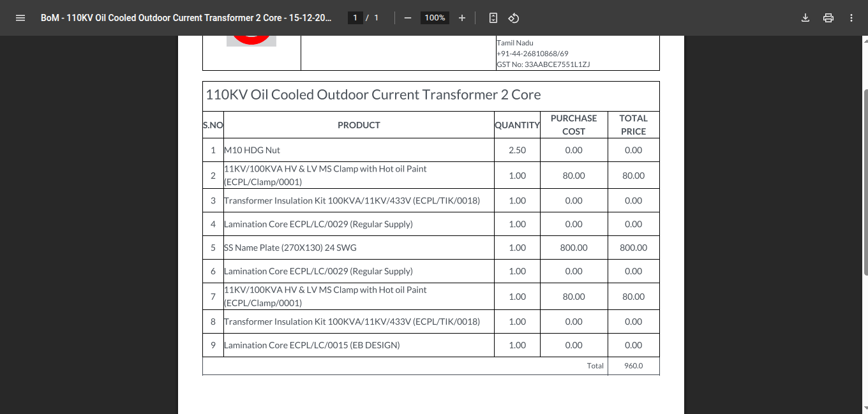
Task: Select the M10 HDG Nut product cell
Action: pyautogui.click(x=252, y=151)
